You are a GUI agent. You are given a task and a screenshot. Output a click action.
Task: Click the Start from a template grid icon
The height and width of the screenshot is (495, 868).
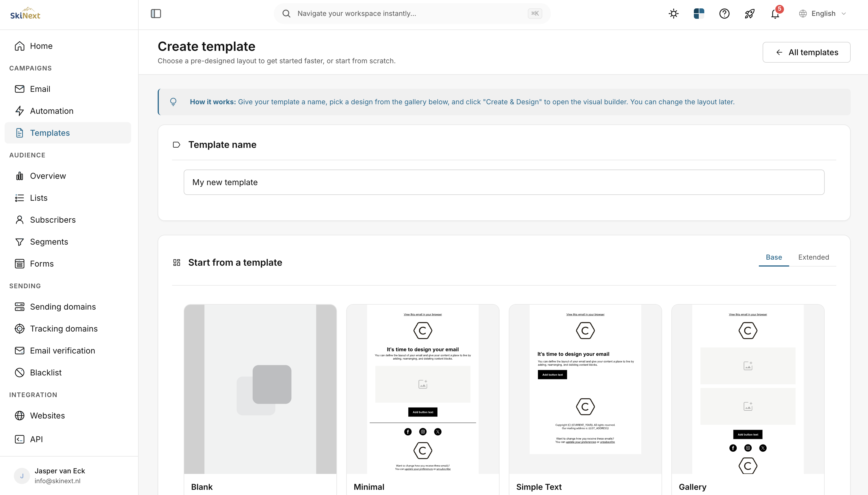tap(176, 263)
